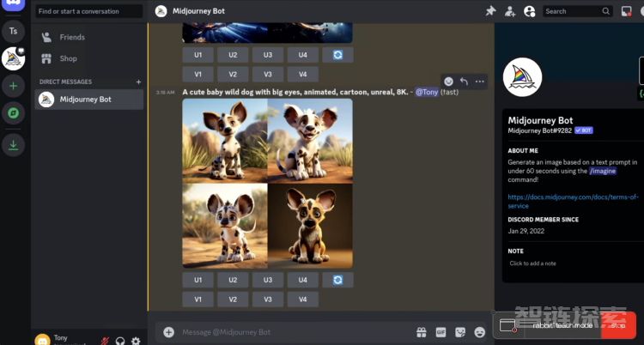Click into Find or start a conversation

pos(89,11)
